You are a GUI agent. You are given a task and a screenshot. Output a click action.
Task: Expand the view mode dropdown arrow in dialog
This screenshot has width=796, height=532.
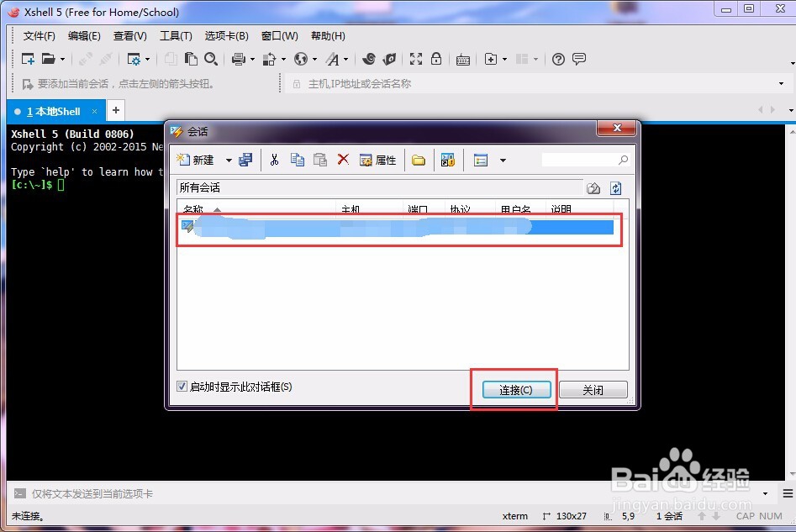pos(503,161)
